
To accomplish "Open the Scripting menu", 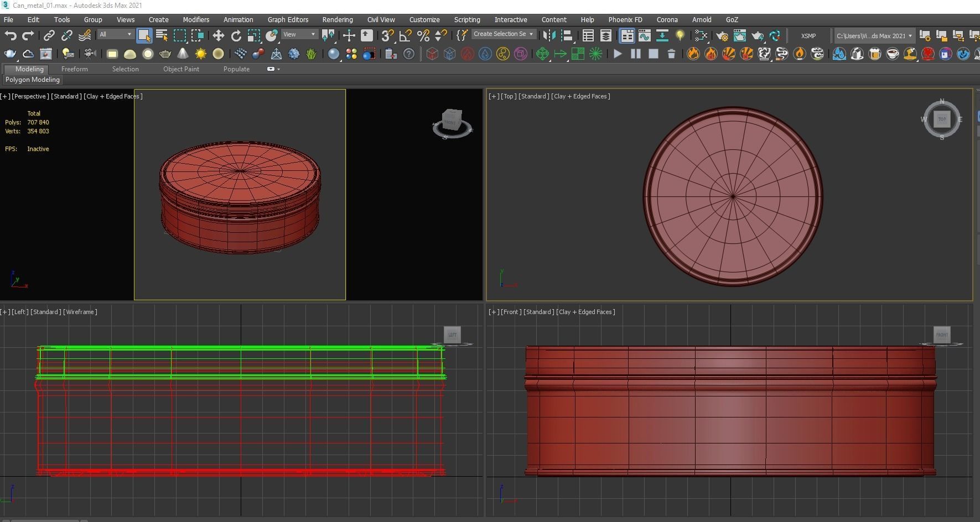I will (467, 19).
